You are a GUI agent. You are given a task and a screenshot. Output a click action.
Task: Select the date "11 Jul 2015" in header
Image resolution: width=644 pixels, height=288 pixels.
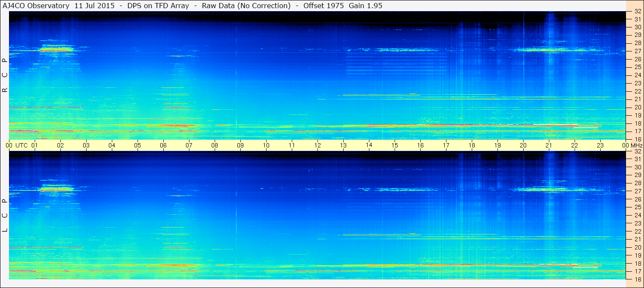[95, 6]
